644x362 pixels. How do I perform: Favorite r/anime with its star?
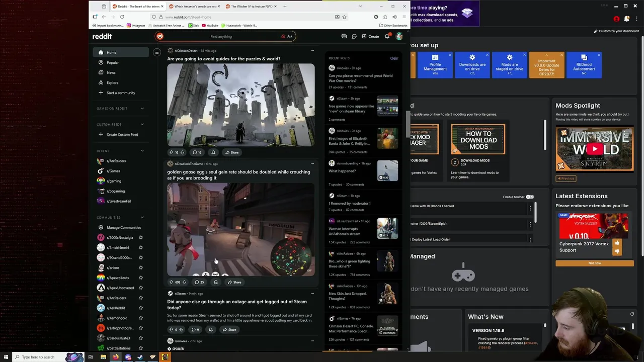pyautogui.click(x=141, y=267)
